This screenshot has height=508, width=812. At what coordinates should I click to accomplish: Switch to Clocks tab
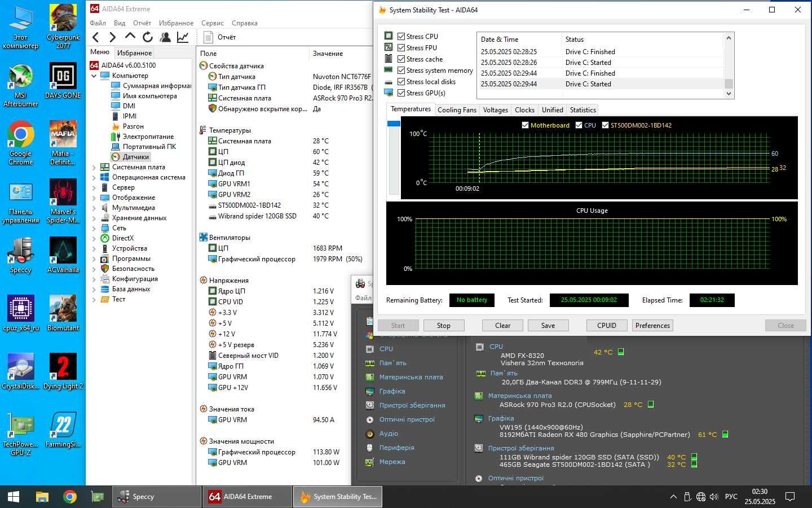point(524,110)
